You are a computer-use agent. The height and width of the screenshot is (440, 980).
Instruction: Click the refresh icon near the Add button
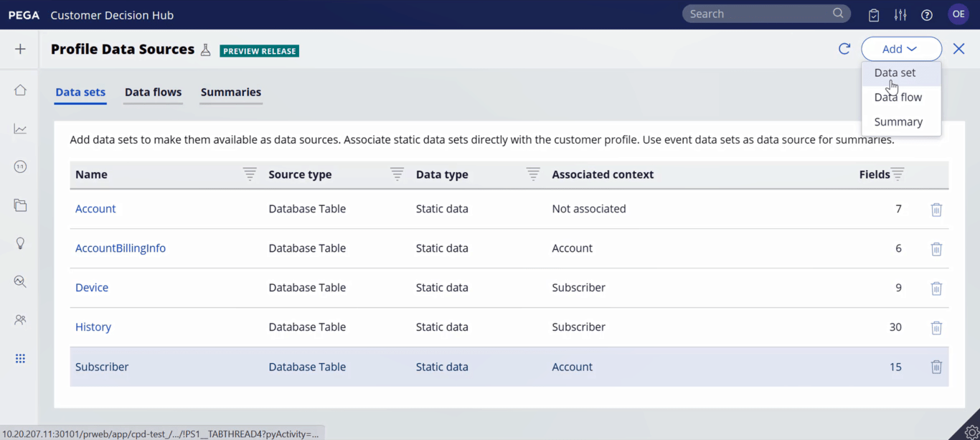[845, 48]
